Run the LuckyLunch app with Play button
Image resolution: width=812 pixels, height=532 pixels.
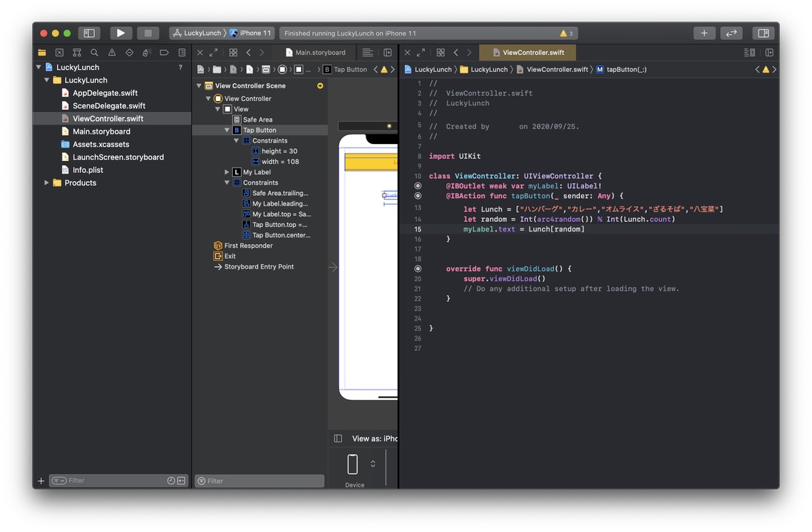pos(121,33)
